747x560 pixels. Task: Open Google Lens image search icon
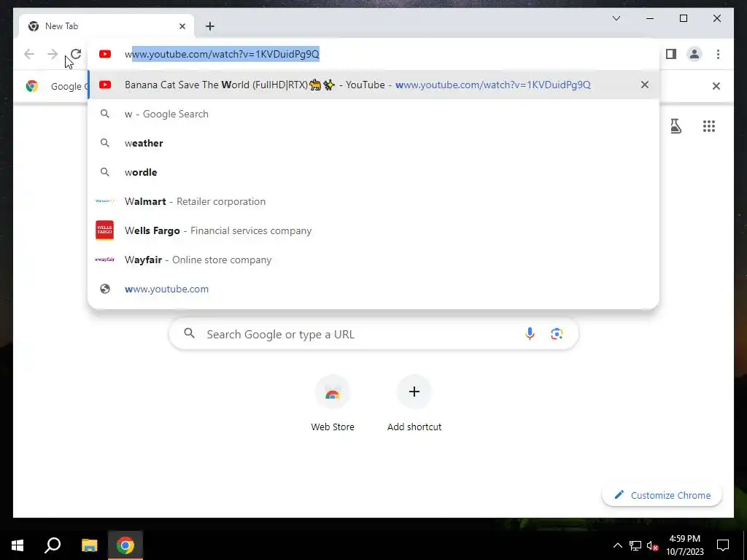coord(557,334)
